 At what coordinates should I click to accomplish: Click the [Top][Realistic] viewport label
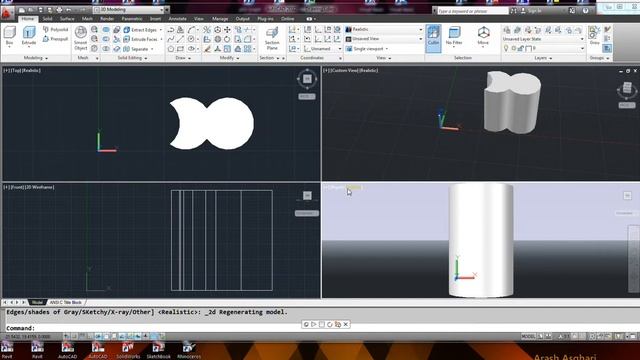[x=22, y=71]
